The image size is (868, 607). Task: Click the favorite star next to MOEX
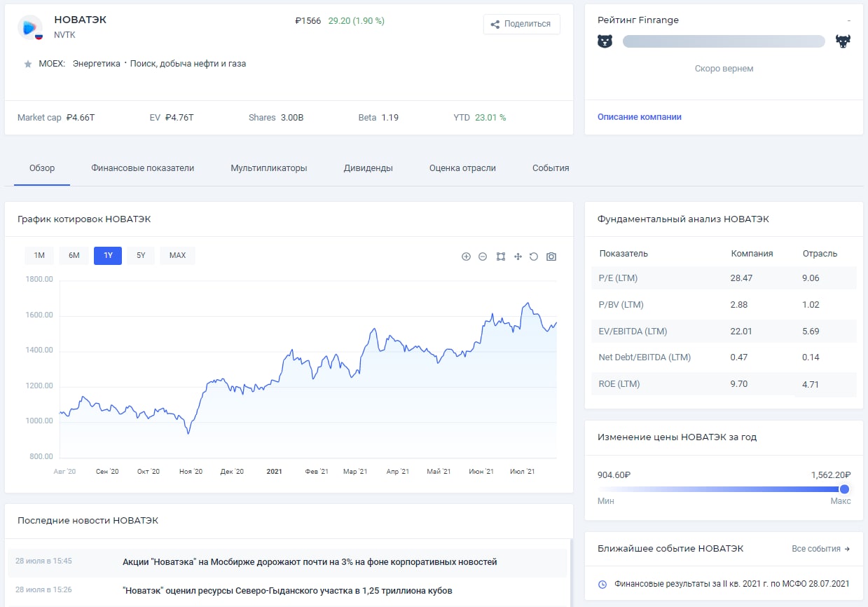[28, 64]
